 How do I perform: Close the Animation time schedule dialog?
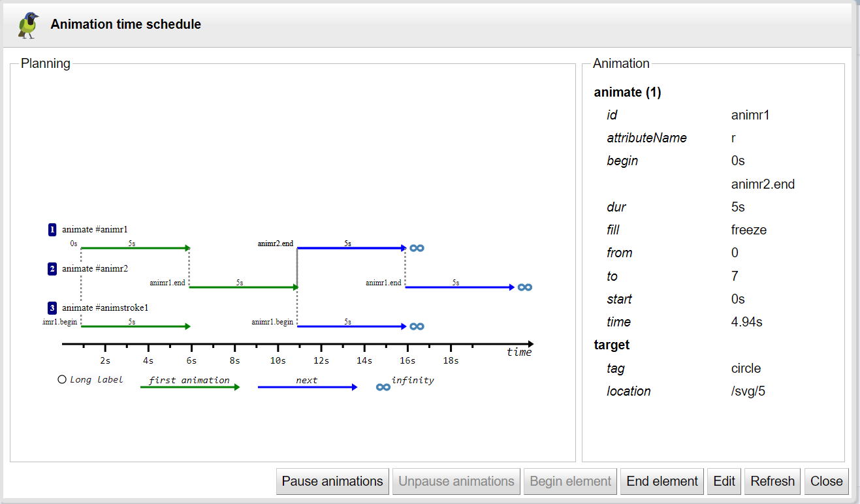click(x=826, y=481)
